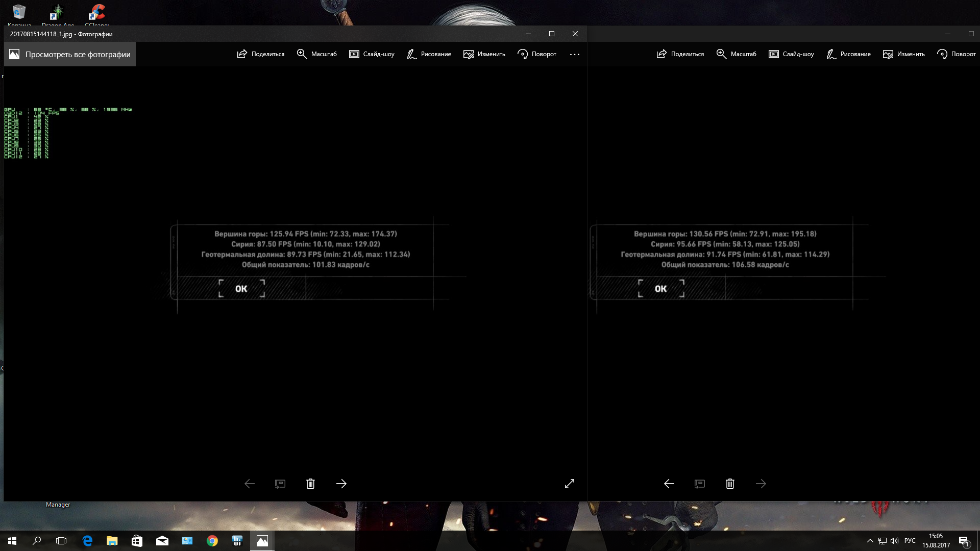Open Windows Start menu
This screenshot has width=980, height=551.
click(12, 541)
